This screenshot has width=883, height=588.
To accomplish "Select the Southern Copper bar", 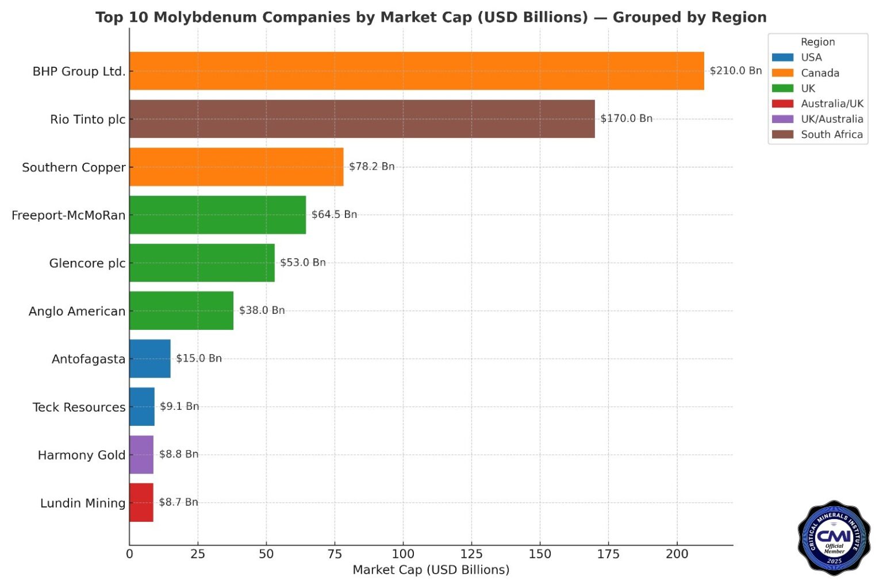I will [236, 167].
